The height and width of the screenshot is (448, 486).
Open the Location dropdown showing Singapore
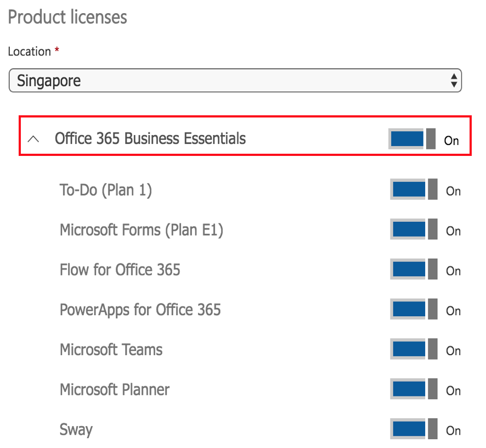click(235, 81)
